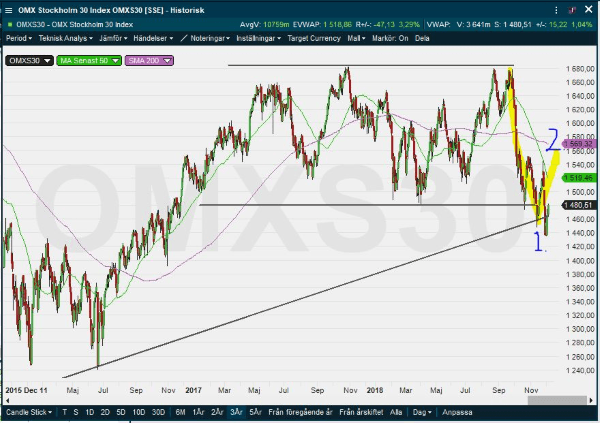Viewport: 600px width, 423px height.
Task: Click Target Currency option
Action: pyautogui.click(x=314, y=38)
